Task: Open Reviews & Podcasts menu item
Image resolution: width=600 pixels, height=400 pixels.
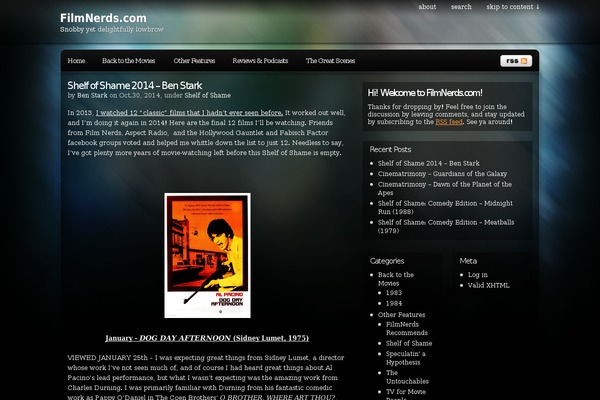Action: 260,60
